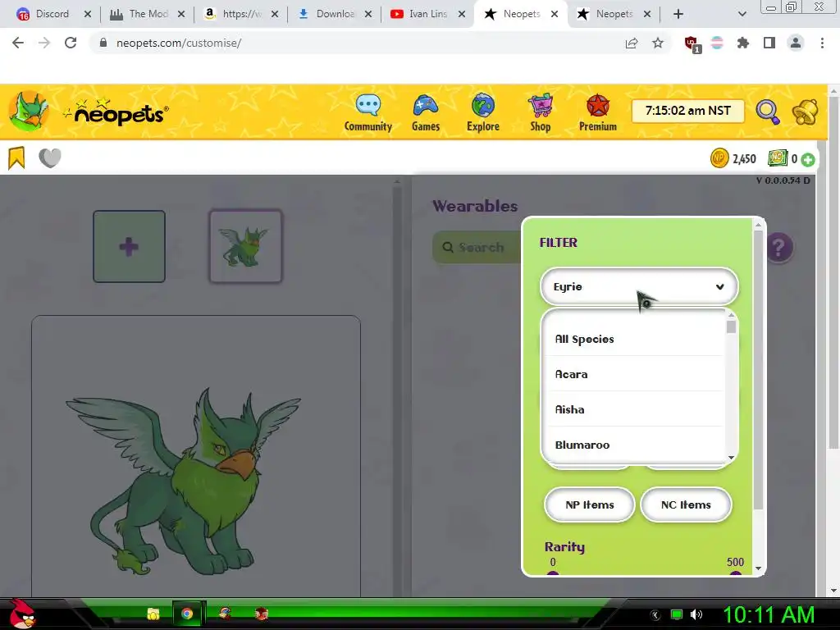Image resolution: width=840 pixels, height=630 pixels.
Task: Click the rarity maximum 500 slider handle
Action: coord(736,573)
